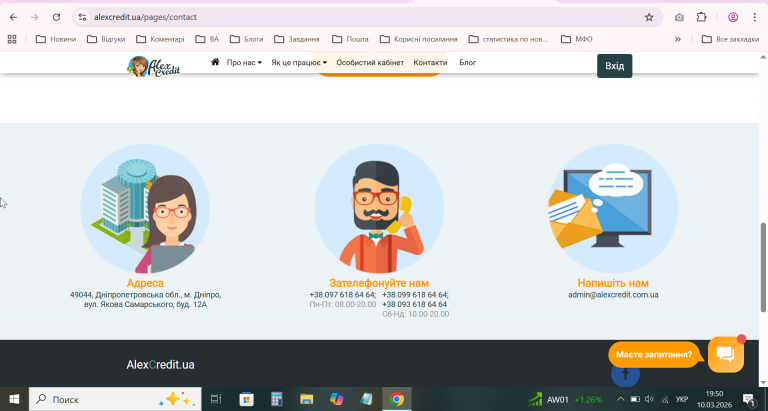The width and height of the screenshot is (768, 411).
Task: Open Контакти menu item
Action: click(x=430, y=63)
